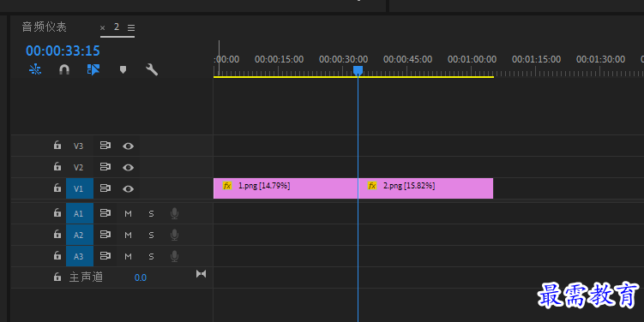Select clip 2.png on V1
The width and height of the screenshot is (644, 322).
(425, 188)
